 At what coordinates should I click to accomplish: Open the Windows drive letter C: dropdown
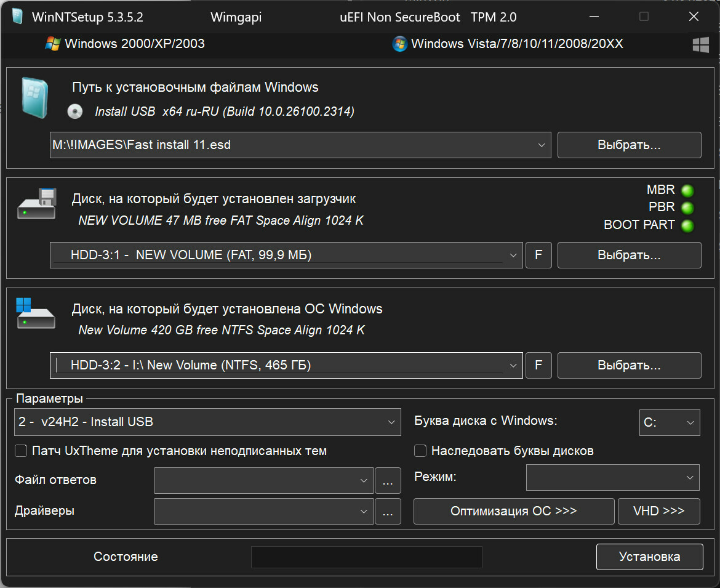[670, 422]
